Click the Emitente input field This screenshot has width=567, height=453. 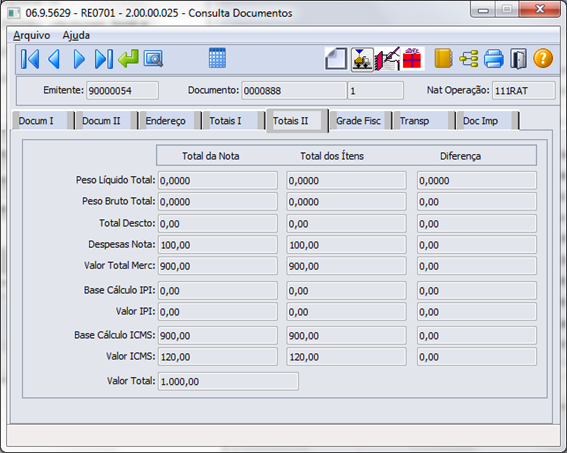click(122, 90)
